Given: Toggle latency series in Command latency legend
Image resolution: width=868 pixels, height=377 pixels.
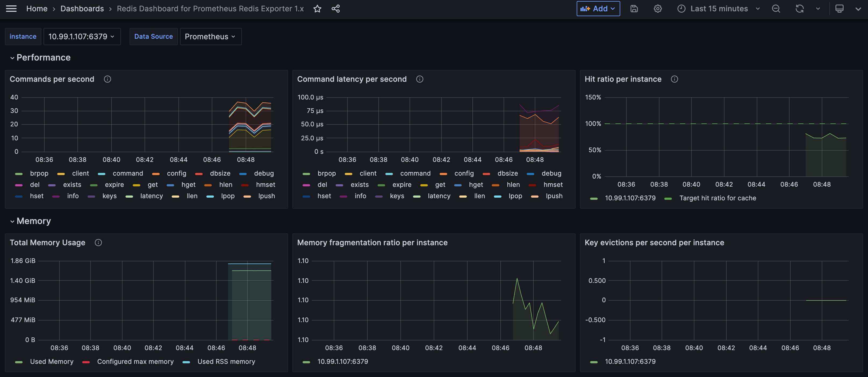Looking at the screenshot, I should [x=439, y=196].
